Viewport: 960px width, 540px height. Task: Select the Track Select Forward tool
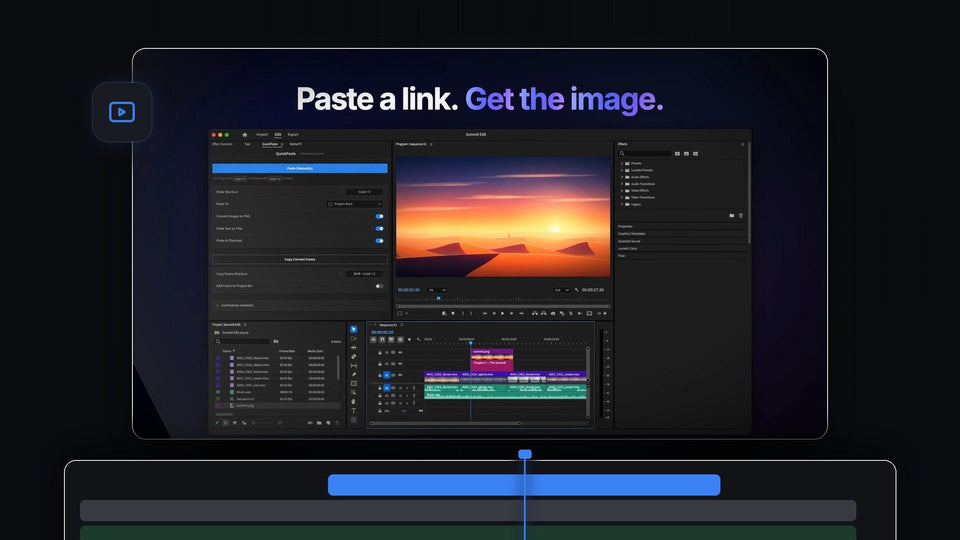tap(353, 339)
